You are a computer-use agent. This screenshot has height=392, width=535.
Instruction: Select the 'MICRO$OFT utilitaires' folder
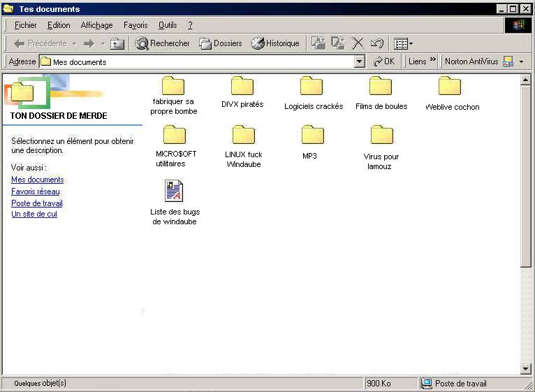point(175,146)
